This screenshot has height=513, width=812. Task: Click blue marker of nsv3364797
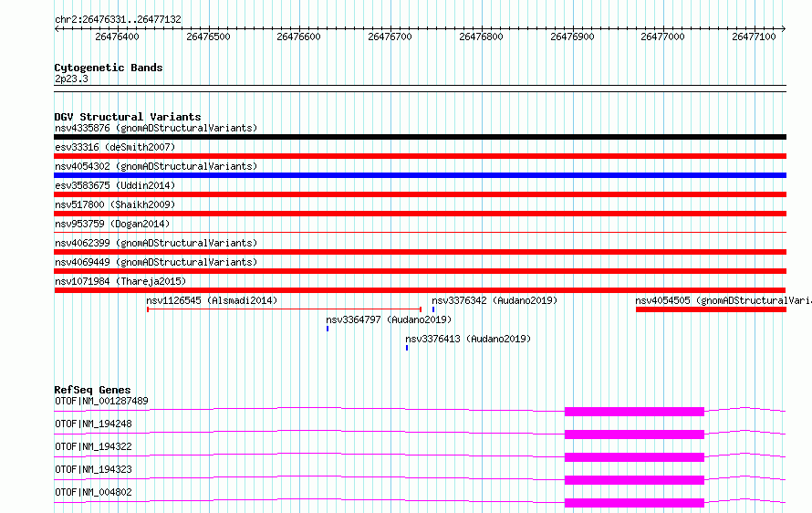(328, 329)
